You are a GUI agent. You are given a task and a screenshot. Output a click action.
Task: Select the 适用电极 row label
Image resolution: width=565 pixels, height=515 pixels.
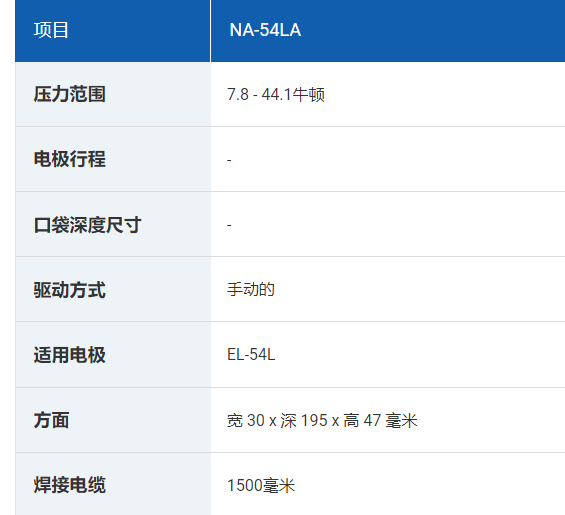point(70,355)
